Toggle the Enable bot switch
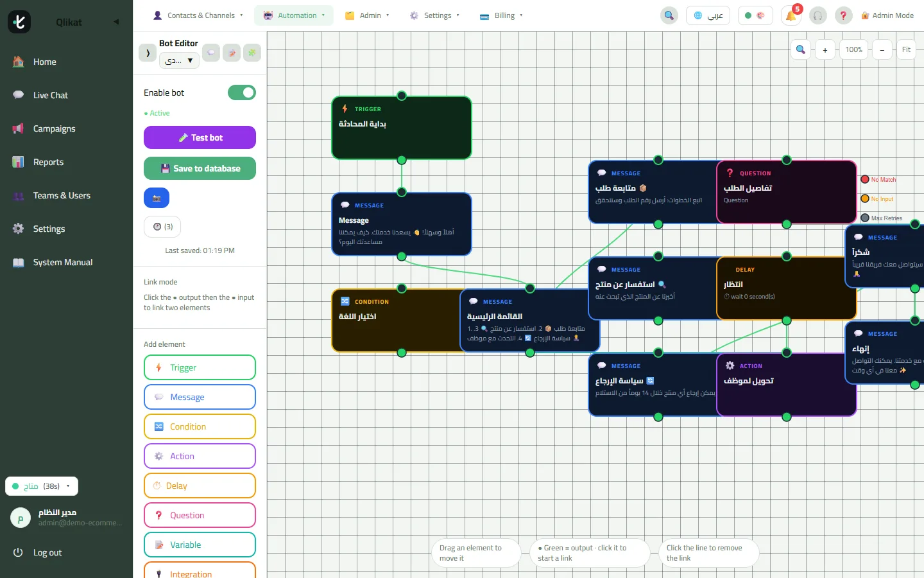 point(242,92)
